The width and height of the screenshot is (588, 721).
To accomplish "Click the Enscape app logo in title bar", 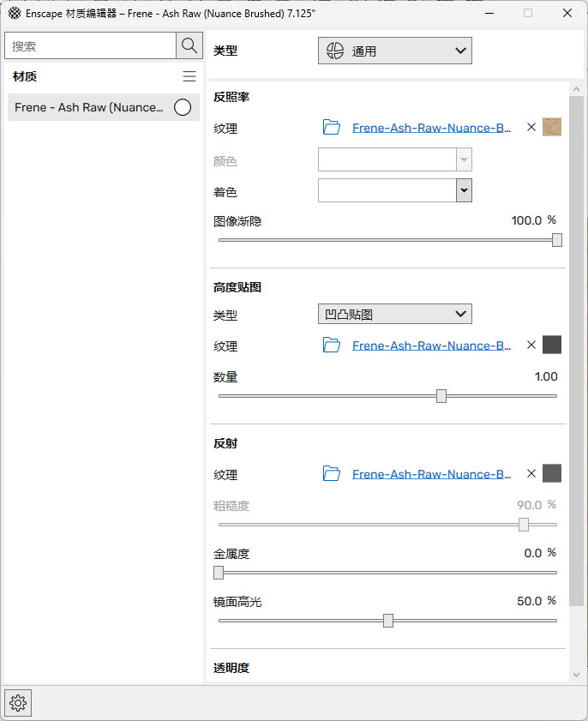I will pyautogui.click(x=15, y=13).
